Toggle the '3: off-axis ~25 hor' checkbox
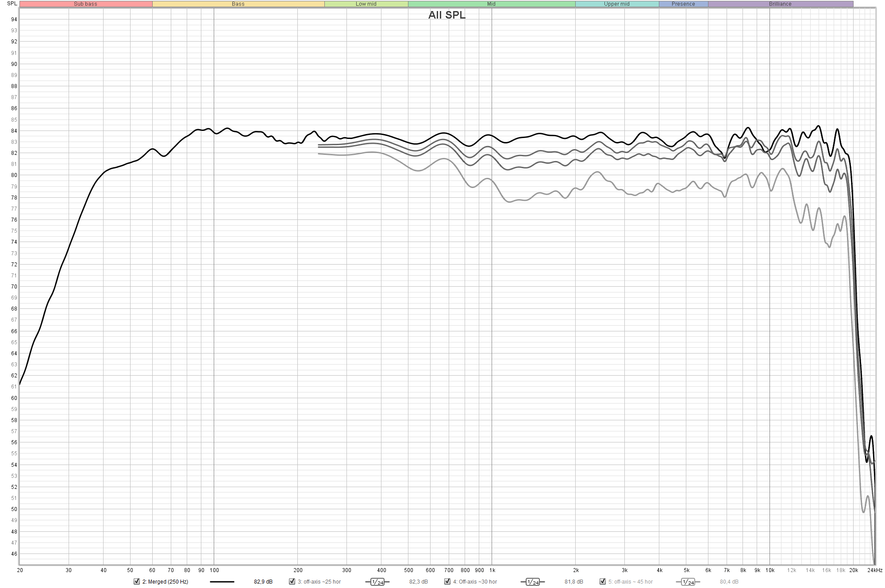885x588 pixels. 292,581
